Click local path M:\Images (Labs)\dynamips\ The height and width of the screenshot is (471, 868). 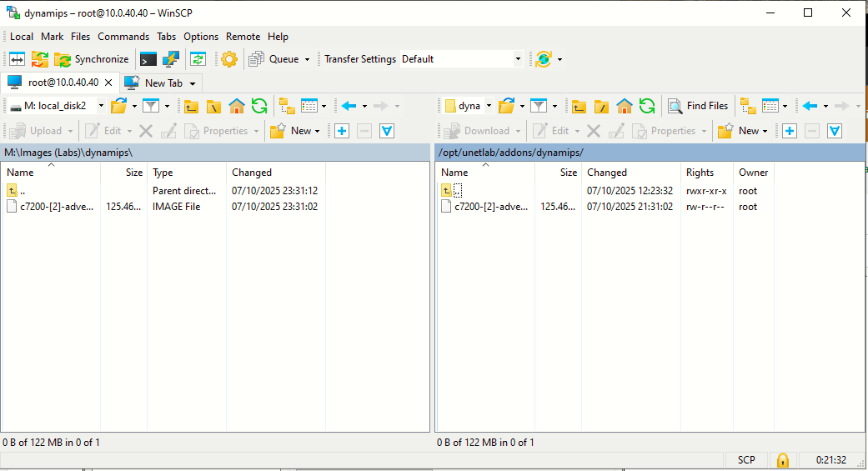click(68, 153)
